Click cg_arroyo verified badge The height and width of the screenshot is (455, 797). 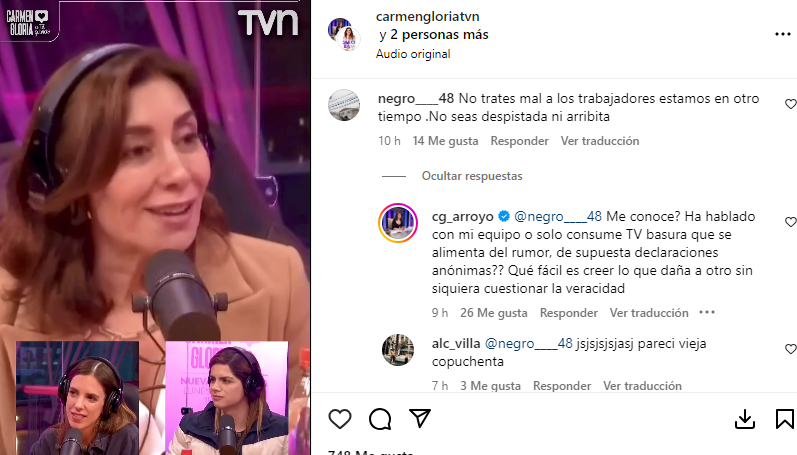click(x=504, y=216)
